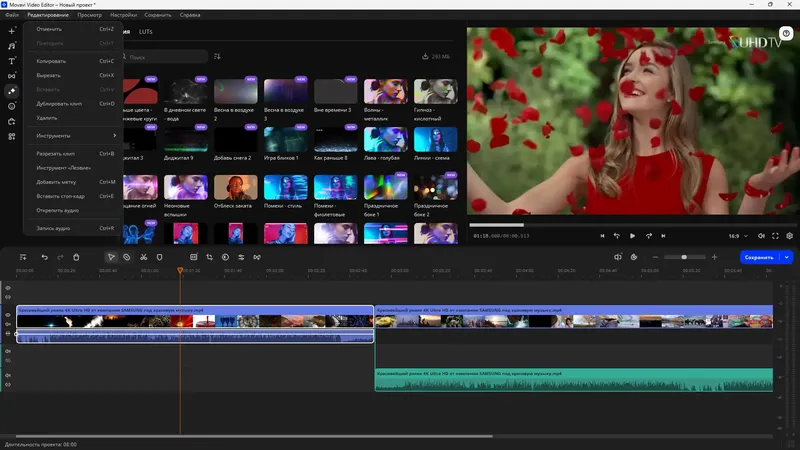Open the arrow dropdown beside Сохранить button
Image resolution: width=800 pixels, height=450 pixels.
click(788, 257)
